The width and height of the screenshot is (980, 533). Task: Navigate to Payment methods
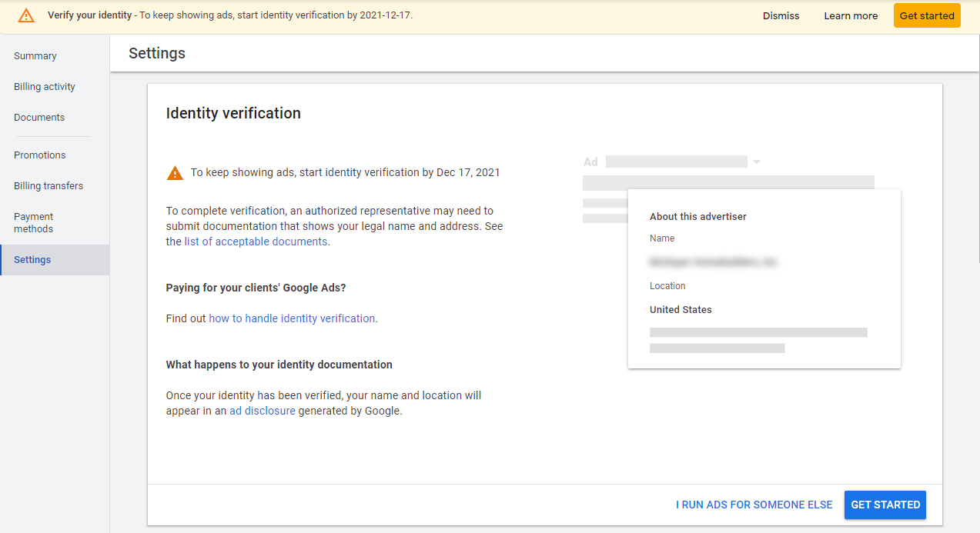(x=34, y=223)
